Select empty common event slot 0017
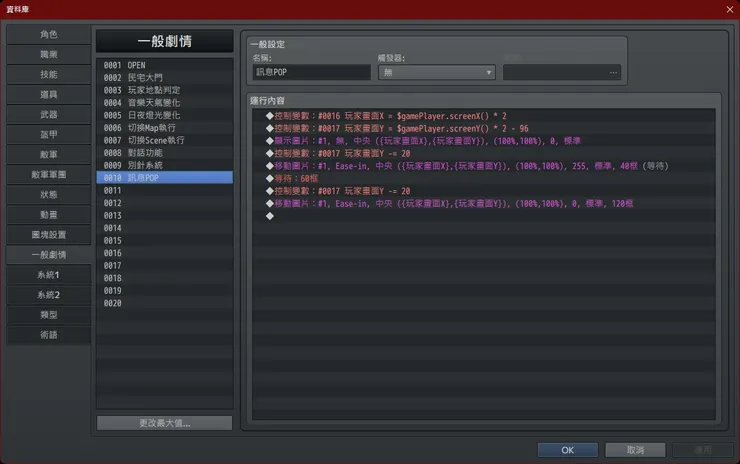 164,265
